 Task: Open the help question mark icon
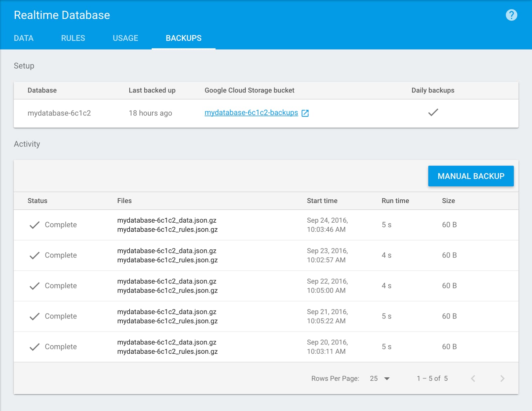click(x=511, y=15)
